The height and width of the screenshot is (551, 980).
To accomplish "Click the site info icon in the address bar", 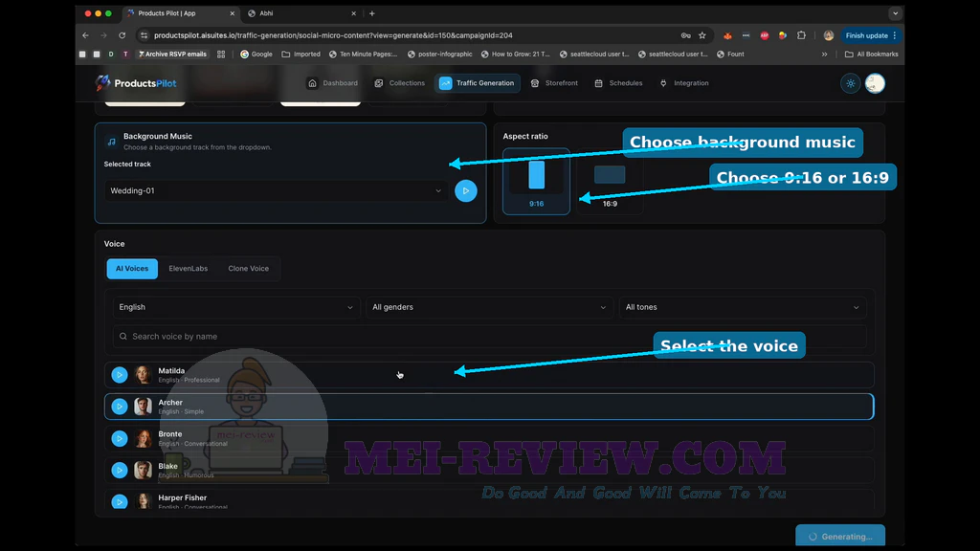I will pyautogui.click(x=145, y=35).
